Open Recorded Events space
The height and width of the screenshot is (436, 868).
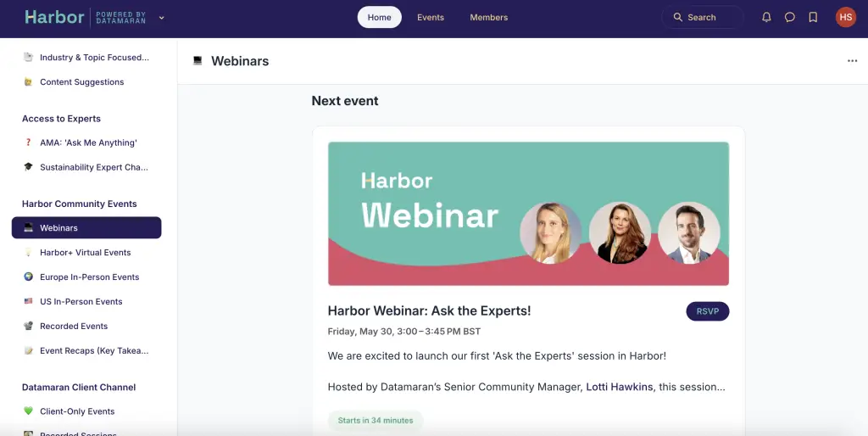coord(86,326)
